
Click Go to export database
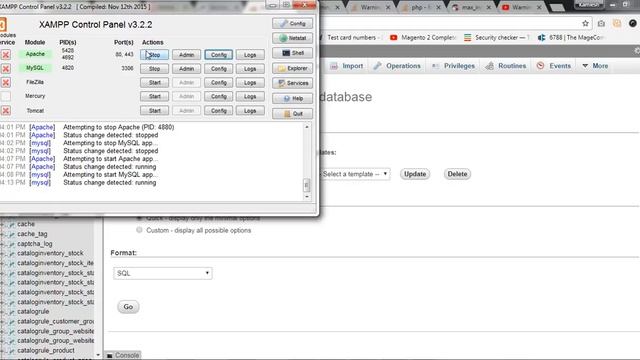point(128,307)
